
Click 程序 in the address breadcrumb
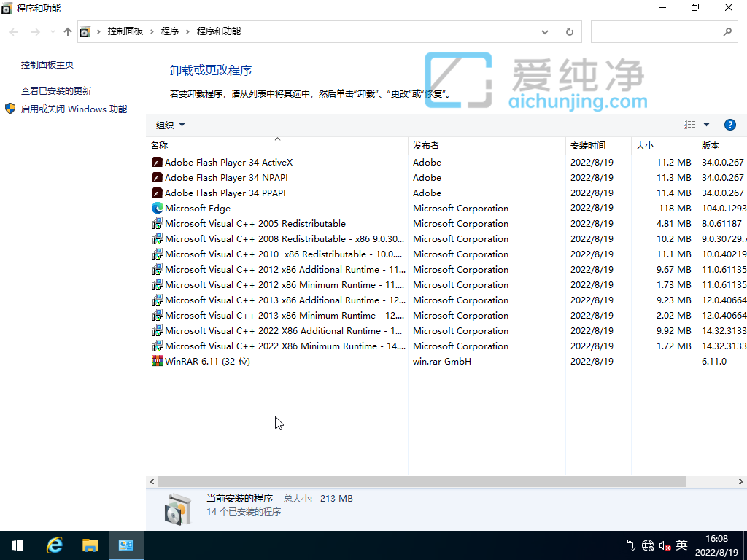tap(169, 31)
